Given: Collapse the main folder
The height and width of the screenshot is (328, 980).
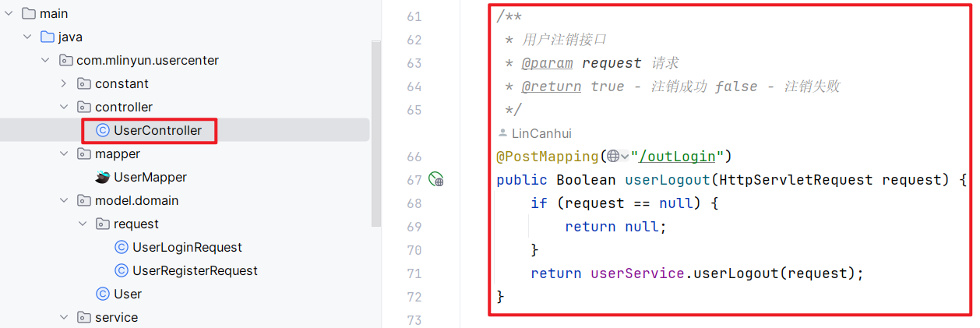Looking at the screenshot, I should [x=9, y=13].
